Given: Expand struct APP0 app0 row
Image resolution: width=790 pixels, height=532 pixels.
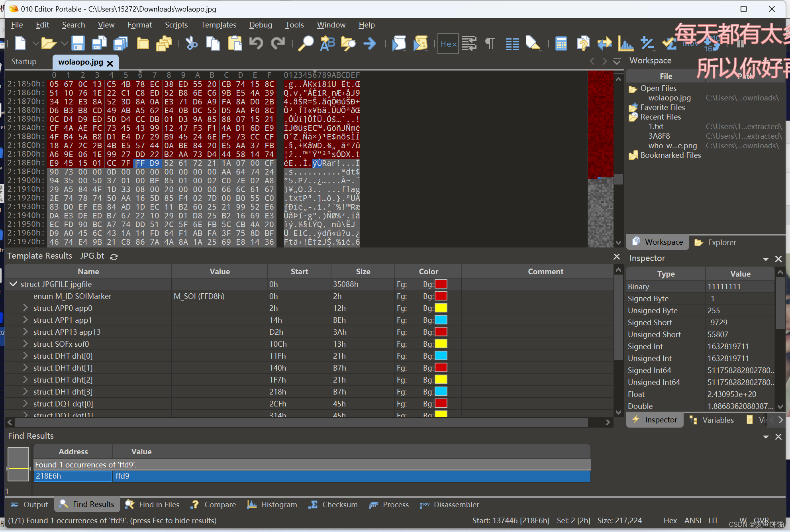Looking at the screenshot, I should click(25, 308).
